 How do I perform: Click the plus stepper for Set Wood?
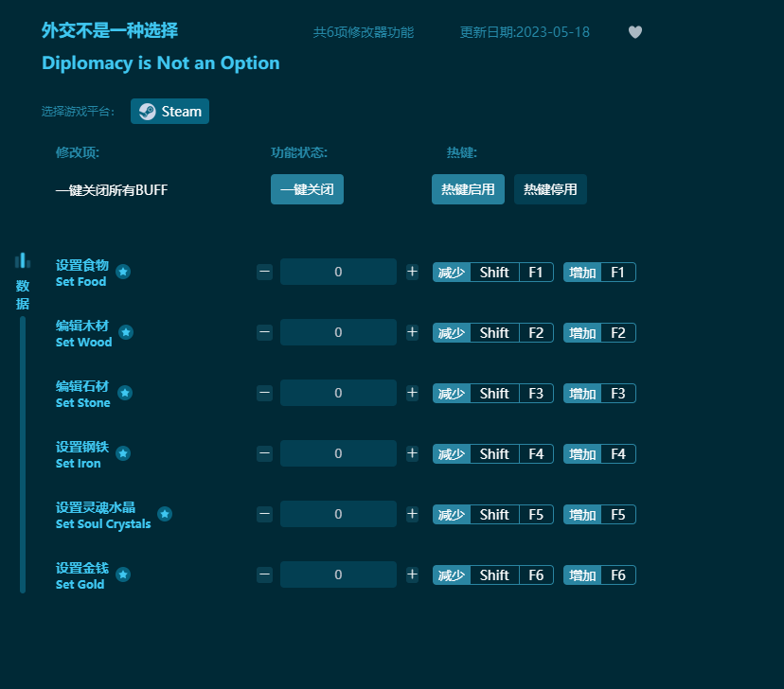[412, 332]
